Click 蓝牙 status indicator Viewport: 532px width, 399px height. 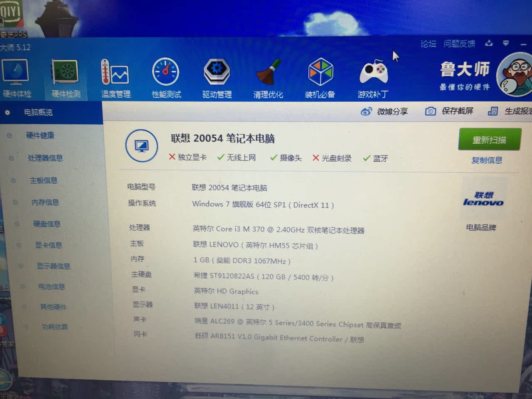click(376, 158)
